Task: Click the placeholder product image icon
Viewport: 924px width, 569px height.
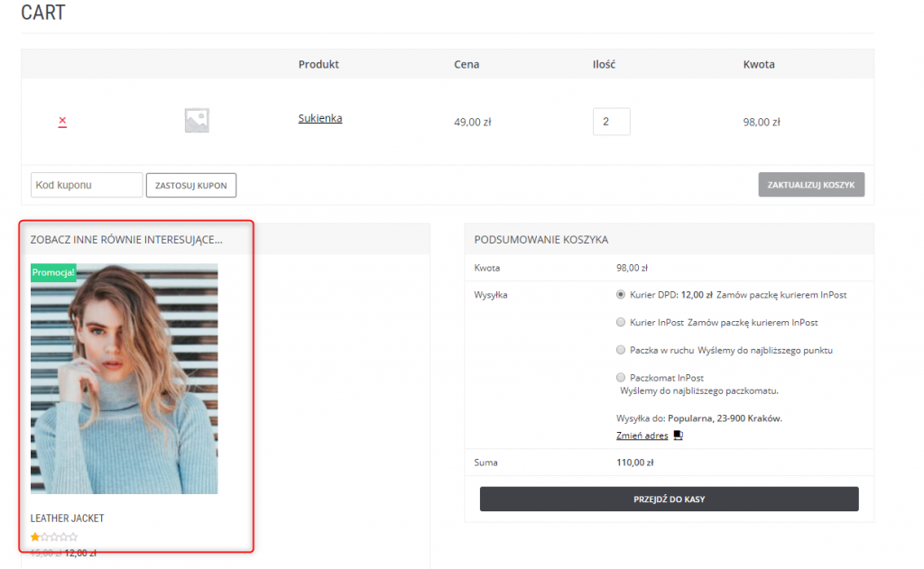Action: coord(197,121)
